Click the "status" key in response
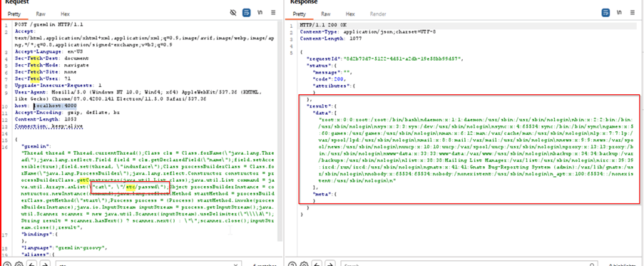Image resolution: width=644 pixels, height=266 pixels. (319, 66)
